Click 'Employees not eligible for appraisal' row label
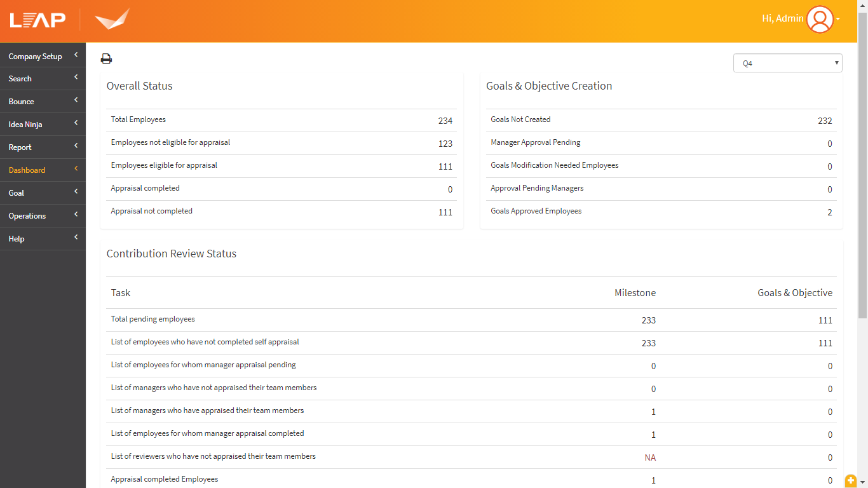 pyautogui.click(x=171, y=142)
